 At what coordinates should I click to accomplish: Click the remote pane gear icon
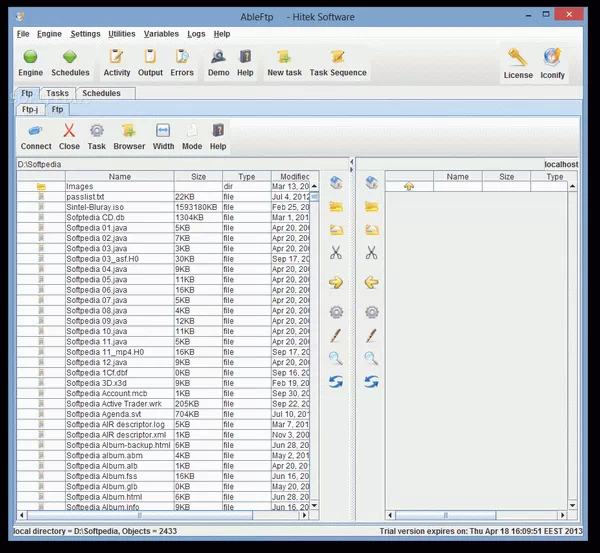[x=372, y=312]
